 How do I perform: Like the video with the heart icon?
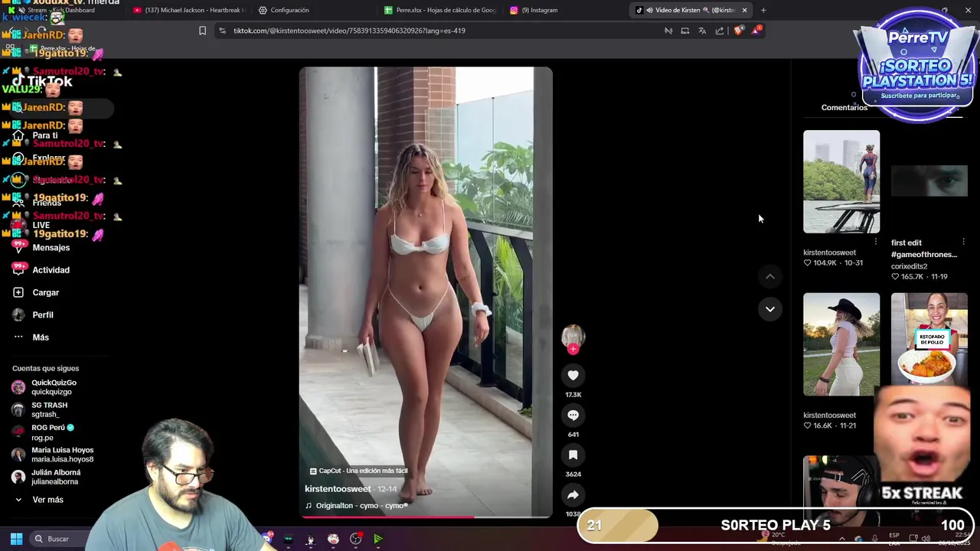(573, 375)
